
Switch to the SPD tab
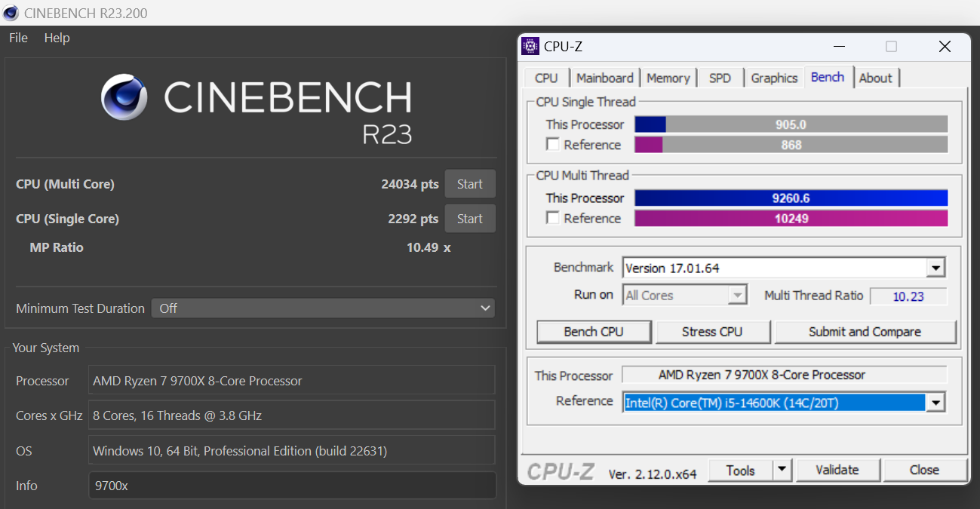tap(720, 78)
